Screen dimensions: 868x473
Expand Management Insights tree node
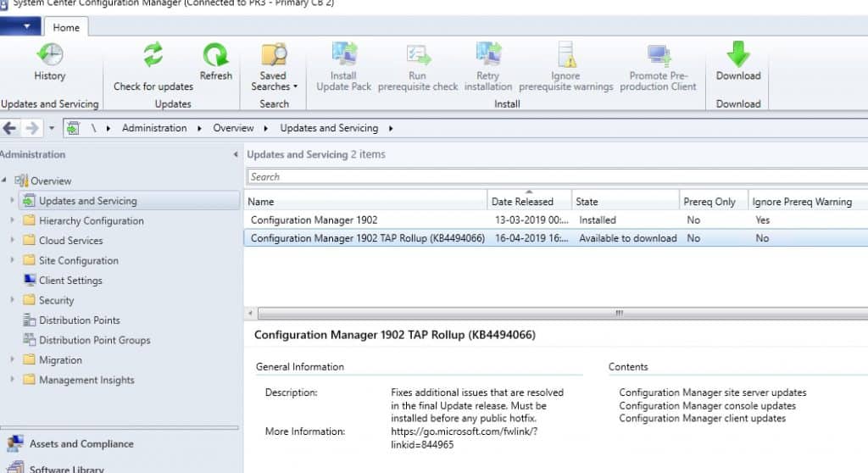12,380
